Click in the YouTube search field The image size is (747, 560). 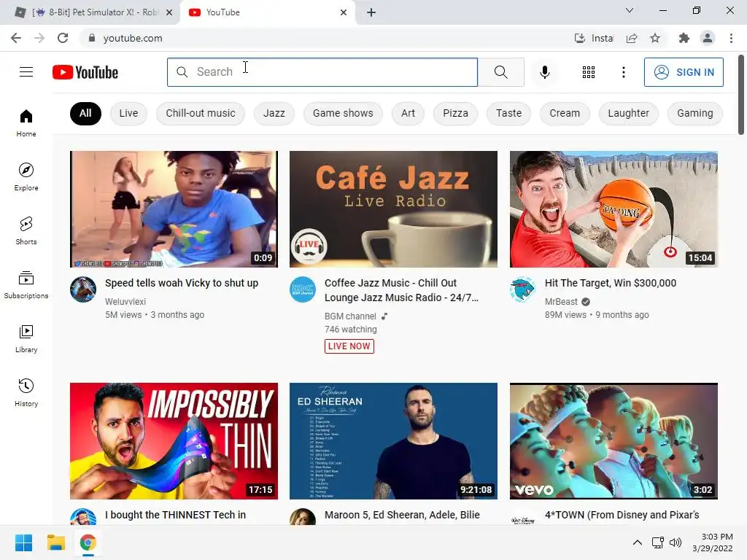(322, 72)
